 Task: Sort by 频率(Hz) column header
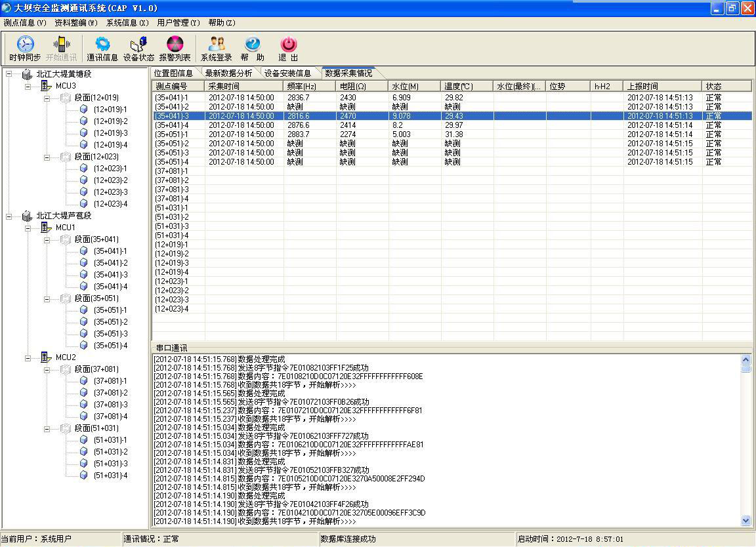[310, 87]
